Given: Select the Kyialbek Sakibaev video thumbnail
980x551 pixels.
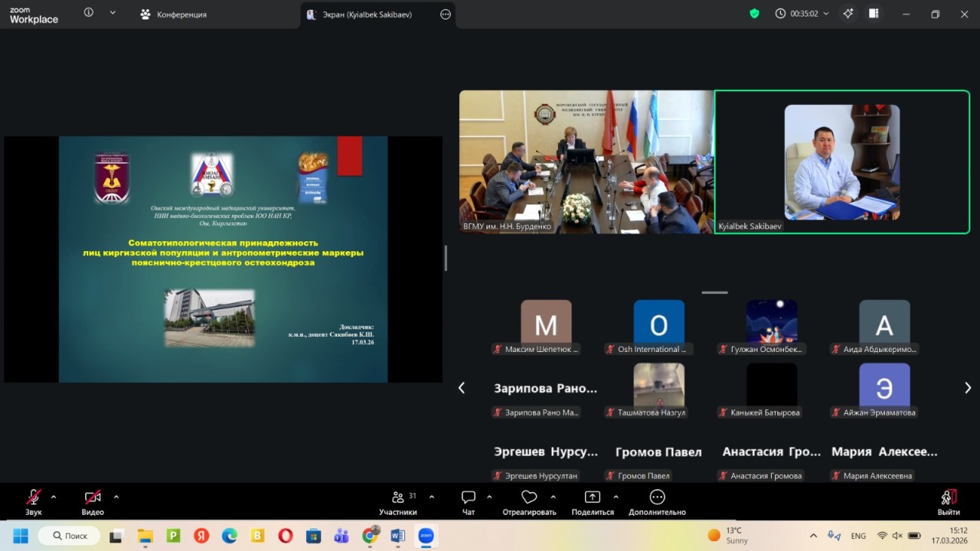Looking at the screenshot, I should tap(841, 162).
